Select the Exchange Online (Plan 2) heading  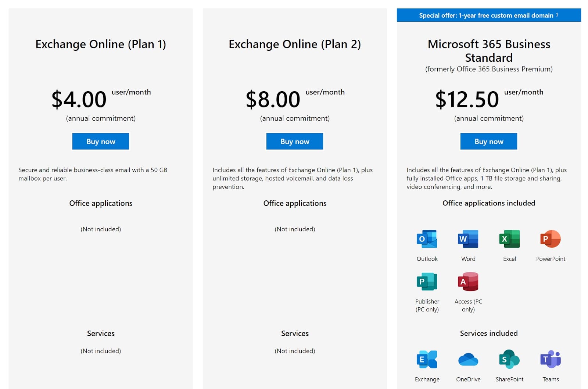[x=295, y=44]
